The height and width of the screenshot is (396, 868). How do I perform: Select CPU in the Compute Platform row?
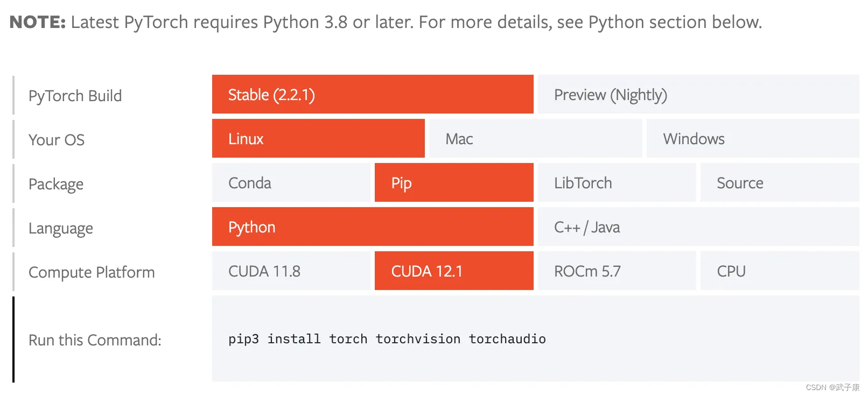click(x=779, y=271)
